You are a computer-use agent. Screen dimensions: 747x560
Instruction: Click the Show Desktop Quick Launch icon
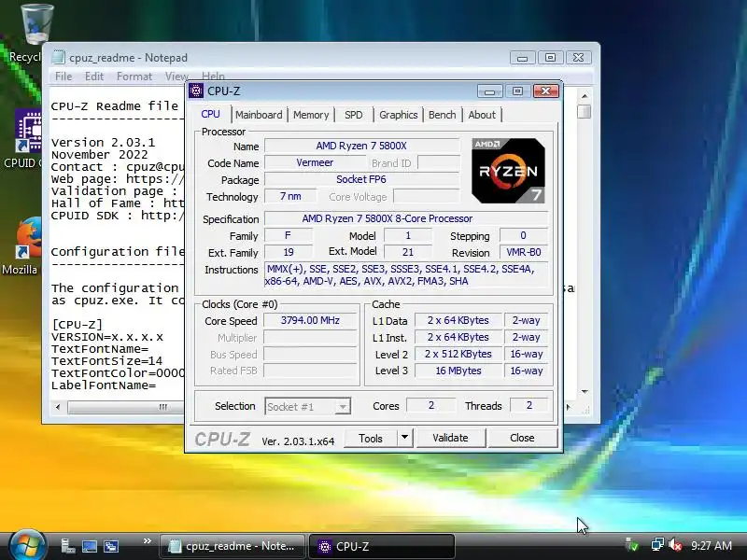(x=90, y=546)
